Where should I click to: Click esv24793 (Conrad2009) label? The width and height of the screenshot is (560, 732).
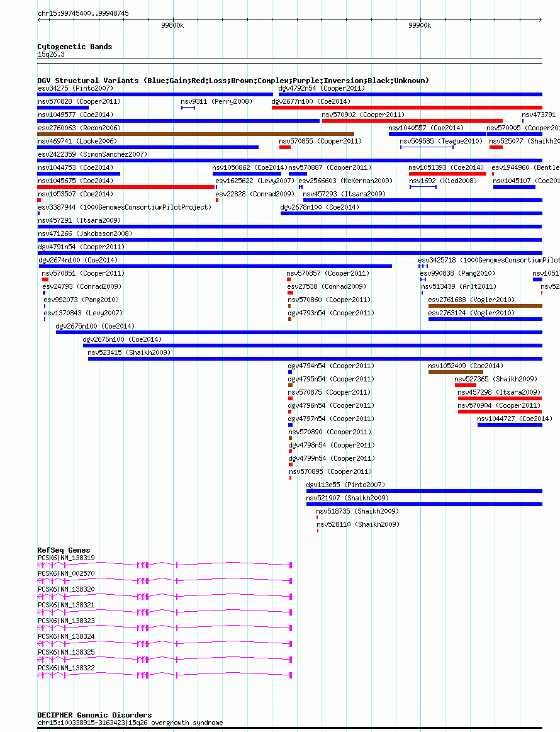pos(82,286)
